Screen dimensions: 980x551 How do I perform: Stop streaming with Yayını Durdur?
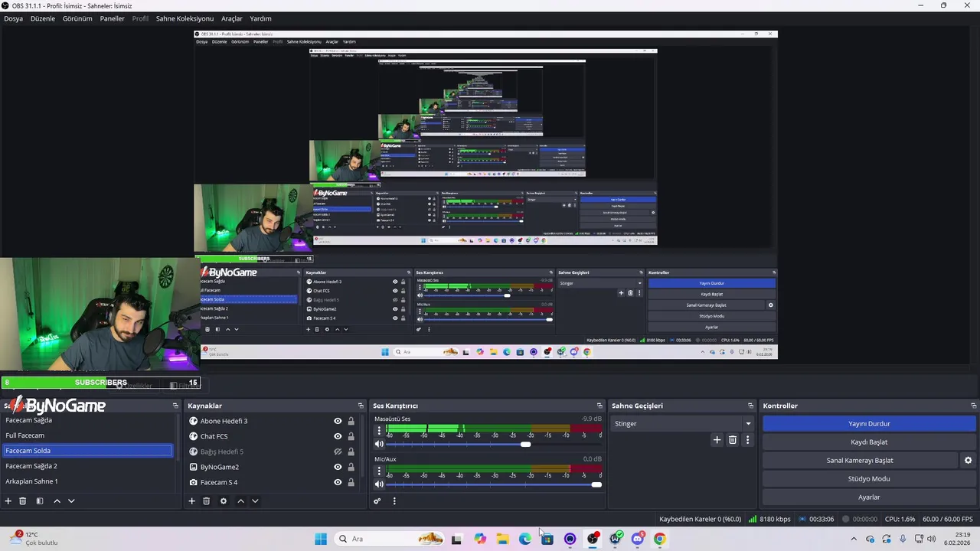tap(869, 423)
